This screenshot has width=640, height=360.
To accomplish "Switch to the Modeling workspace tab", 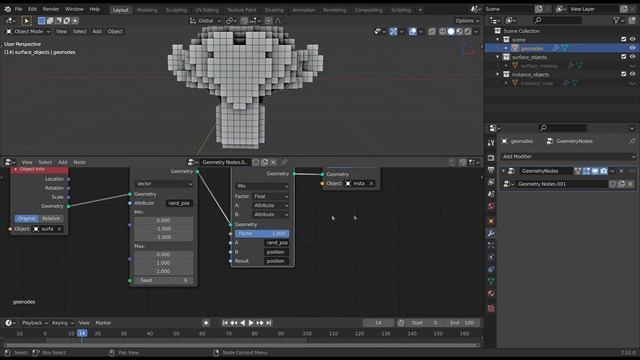I will 147,10.
